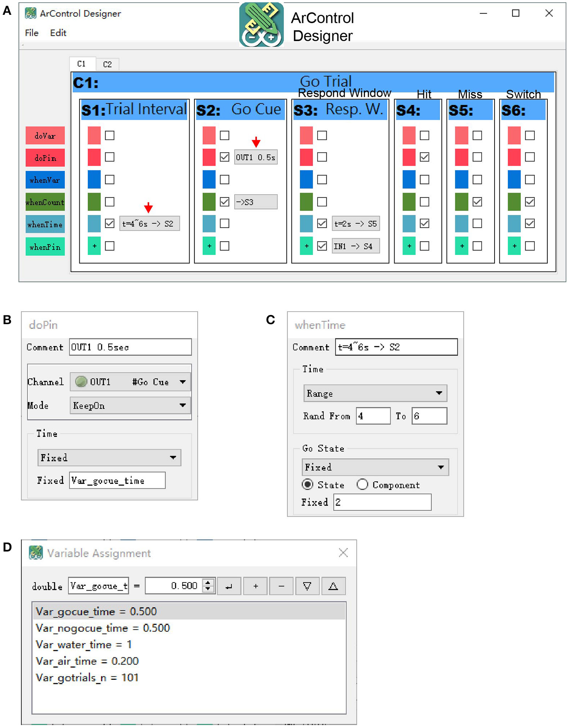Click the green plus icon in S1 column

tap(94, 246)
